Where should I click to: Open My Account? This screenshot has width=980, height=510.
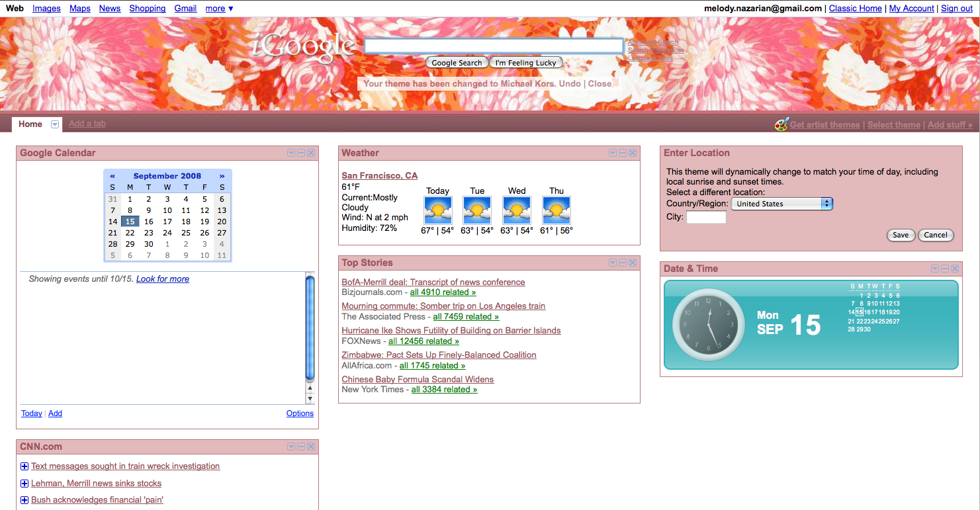912,8
